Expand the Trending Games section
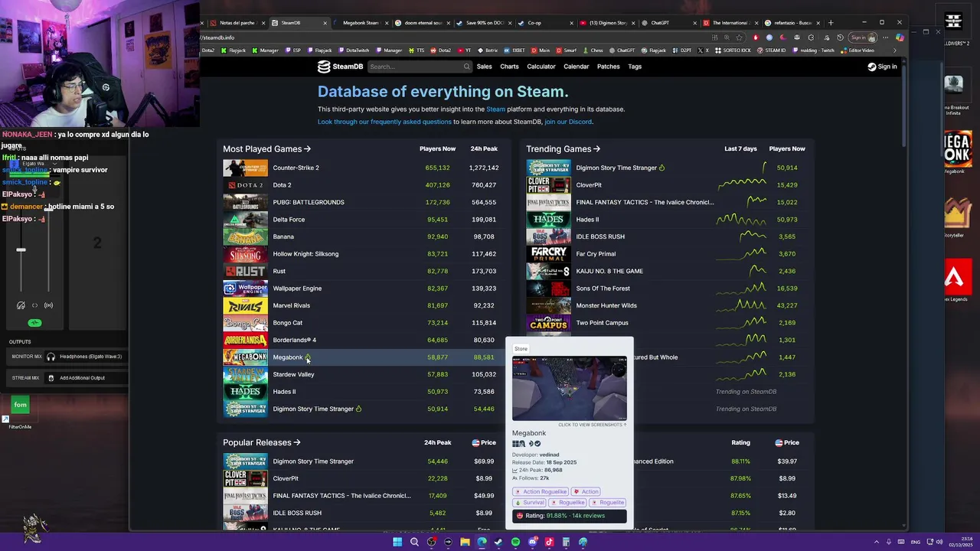 pos(563,149)
